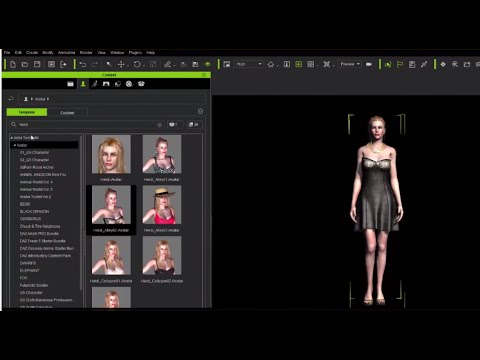Open the File menu
The width and height of the screenshot is (480, 360).
point(7,53)
